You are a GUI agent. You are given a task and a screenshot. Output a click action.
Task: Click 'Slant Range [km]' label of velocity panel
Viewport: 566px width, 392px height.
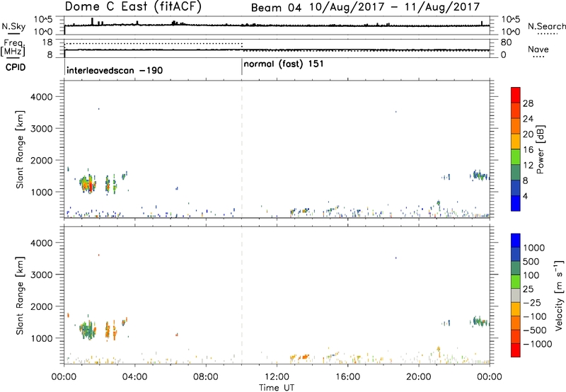[20, 296]
